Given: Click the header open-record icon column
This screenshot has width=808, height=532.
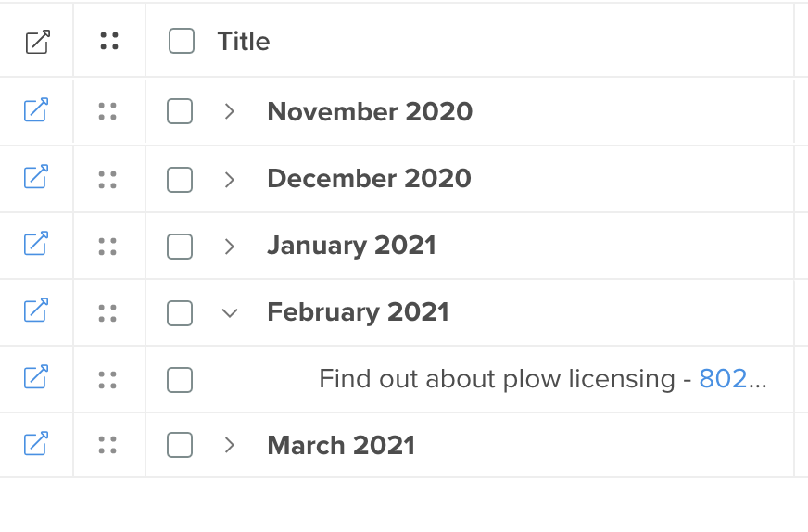Looking at the screenshot, I should 38,42.
